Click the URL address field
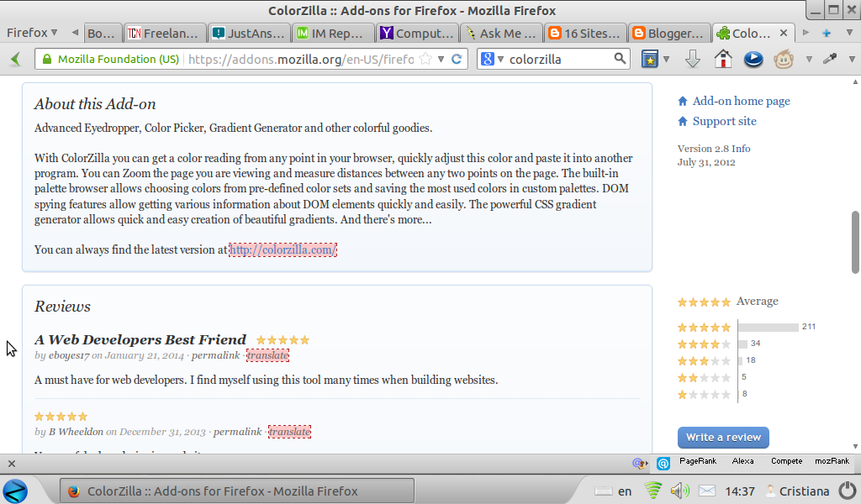The image size is (861, 504). pos(301,60)
